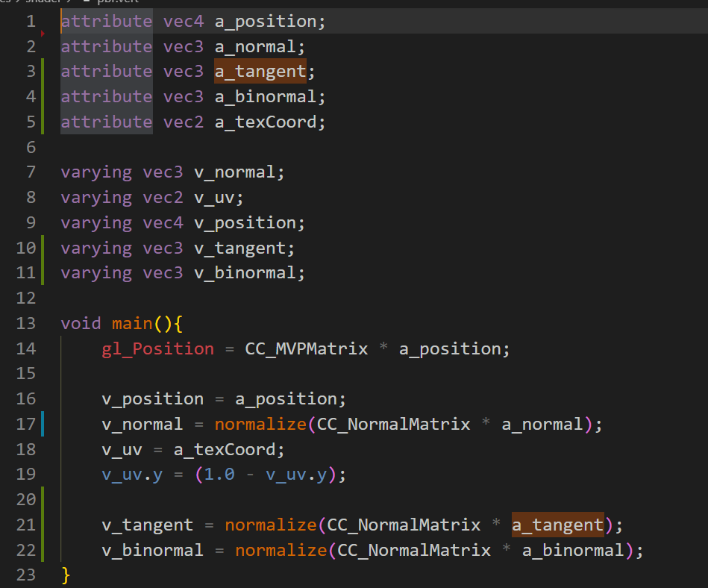Select line number 12 in the gutter

25,298
